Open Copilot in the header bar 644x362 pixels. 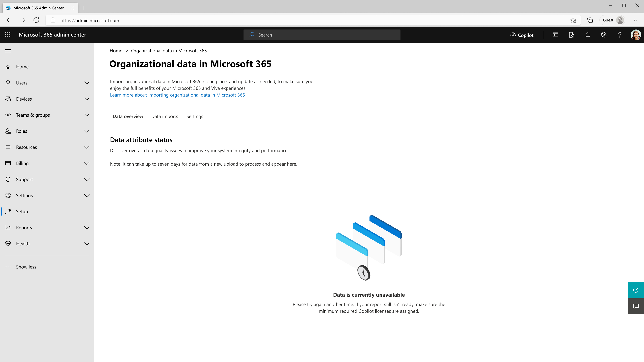(x=522, y=35)
